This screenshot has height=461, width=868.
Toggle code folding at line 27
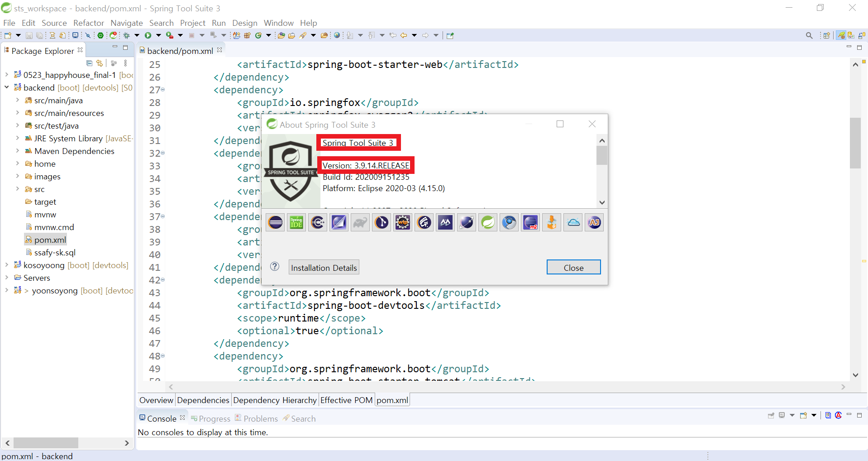pyautogui.click(x=163, y=90)
